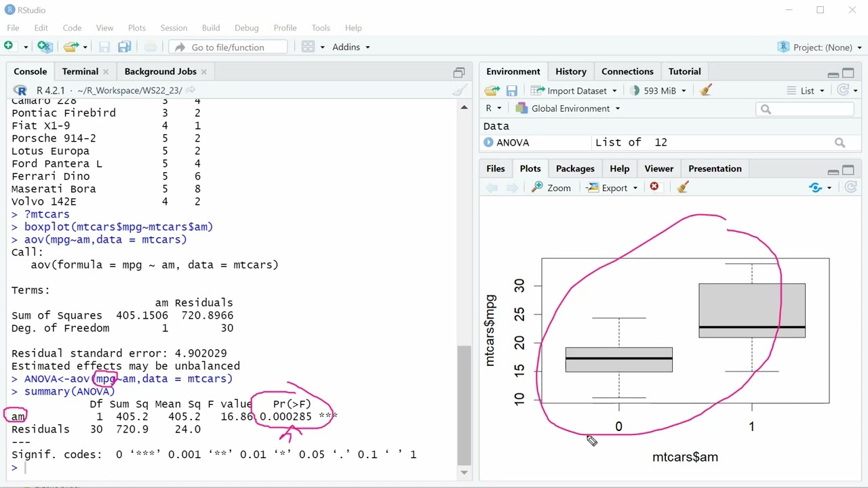Open the Edit menu

(x=41, y=28)
